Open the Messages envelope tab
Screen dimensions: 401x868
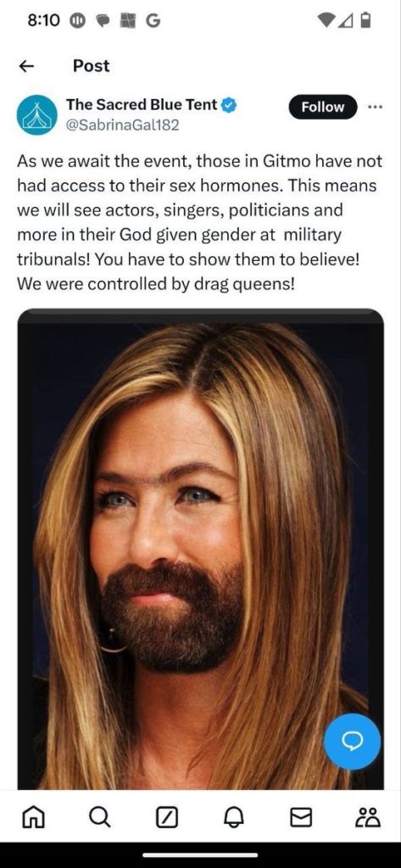[301, 817]
